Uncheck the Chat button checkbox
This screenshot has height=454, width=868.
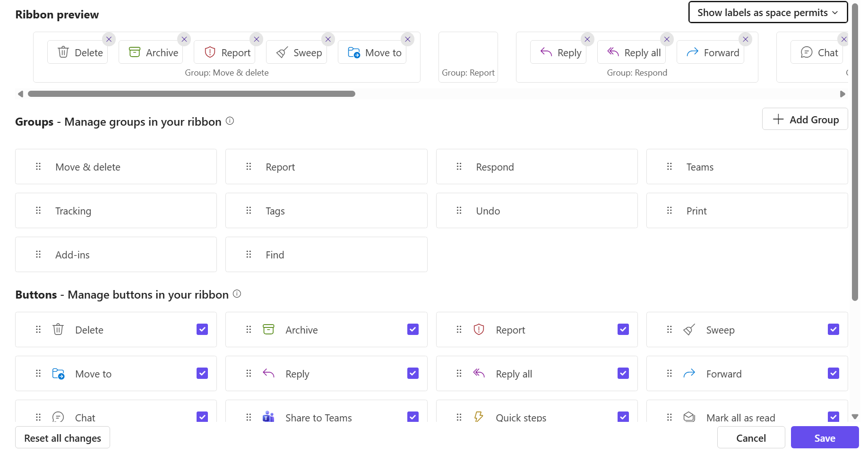click(202, 417)
